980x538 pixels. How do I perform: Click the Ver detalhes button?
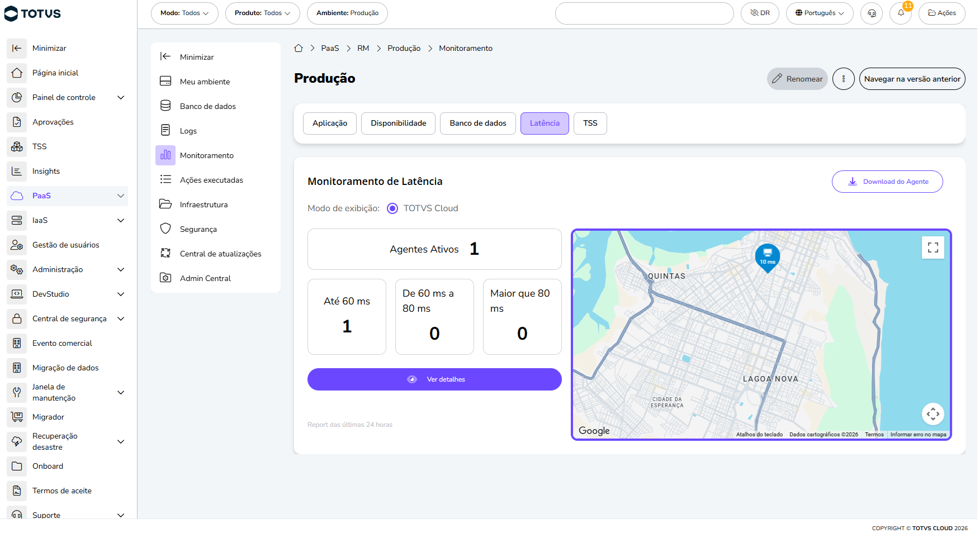point(434,379)
